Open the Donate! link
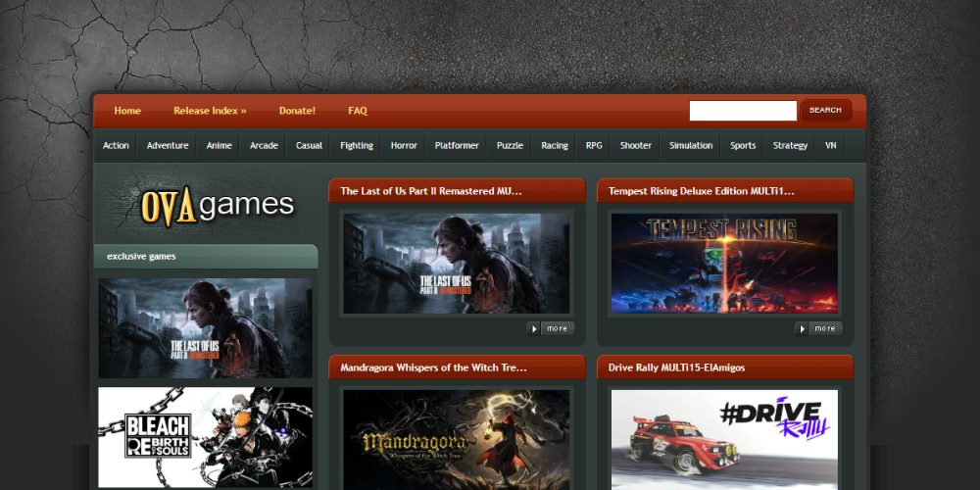This screenshot has width=980, height=490. click(297, 111)
